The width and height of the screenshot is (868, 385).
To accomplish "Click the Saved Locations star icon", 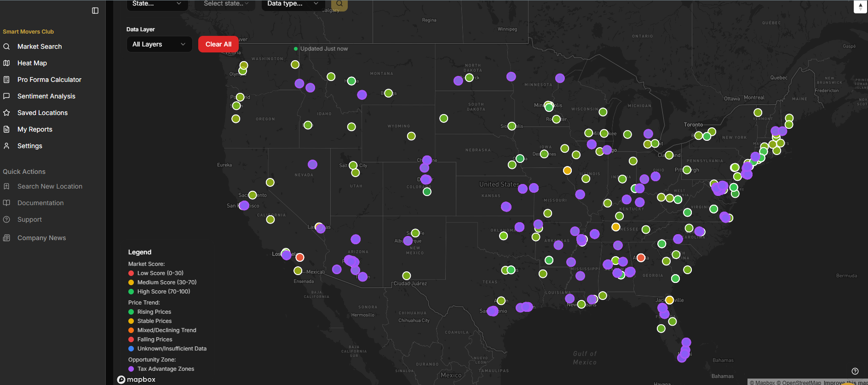I will (x=6, y=113).
